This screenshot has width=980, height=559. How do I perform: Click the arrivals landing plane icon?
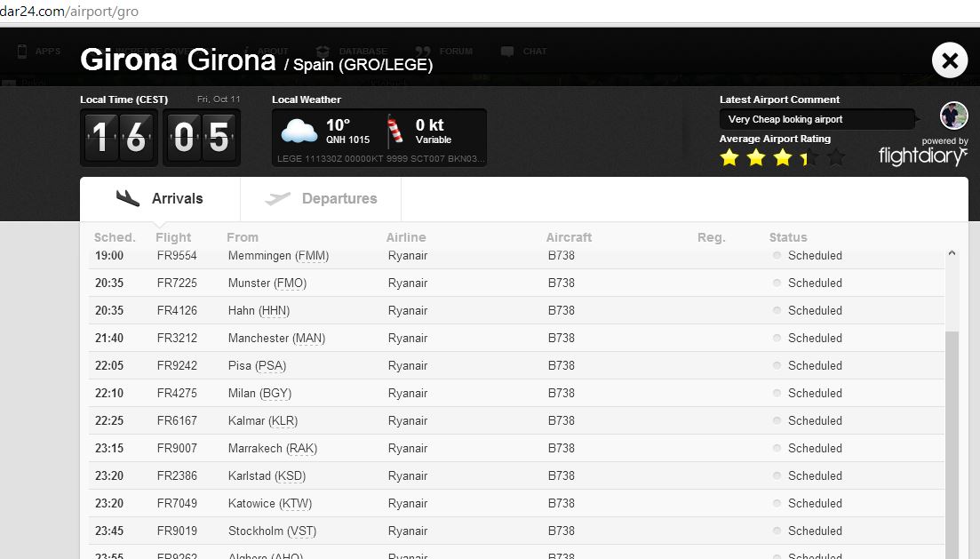click(x=128, y=198)
